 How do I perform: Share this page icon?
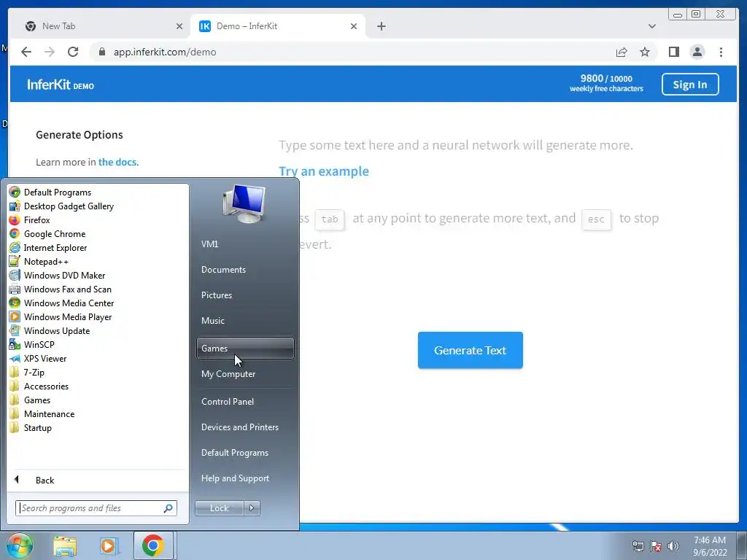point(622,52)
